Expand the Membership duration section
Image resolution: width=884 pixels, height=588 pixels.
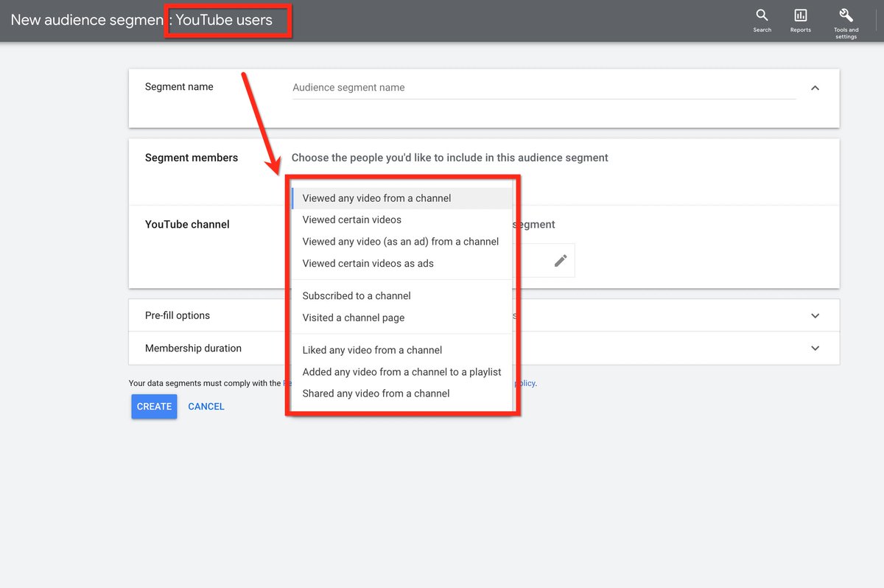[x=815, y=348]
